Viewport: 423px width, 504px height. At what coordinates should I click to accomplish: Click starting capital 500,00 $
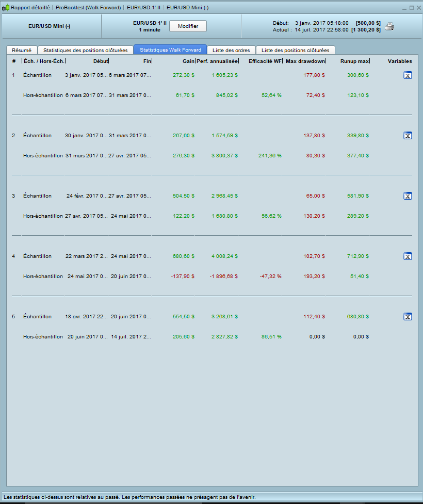click(368, 23)
